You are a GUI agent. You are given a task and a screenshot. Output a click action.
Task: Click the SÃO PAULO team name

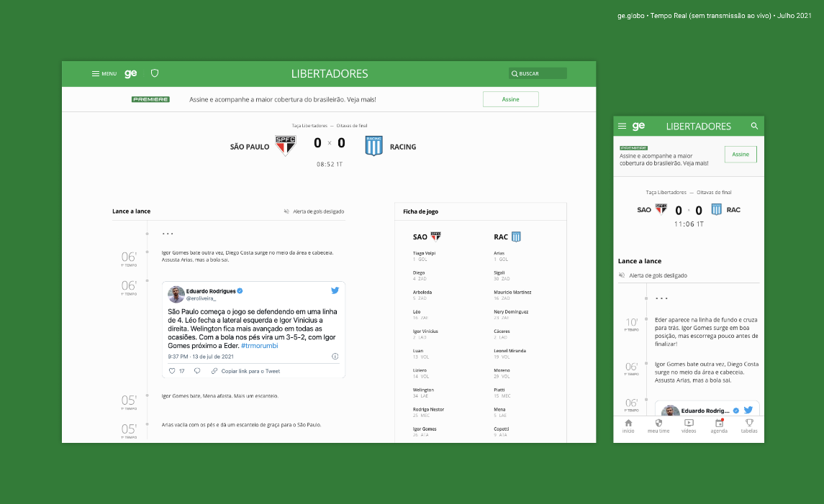(x=250, y=147)
